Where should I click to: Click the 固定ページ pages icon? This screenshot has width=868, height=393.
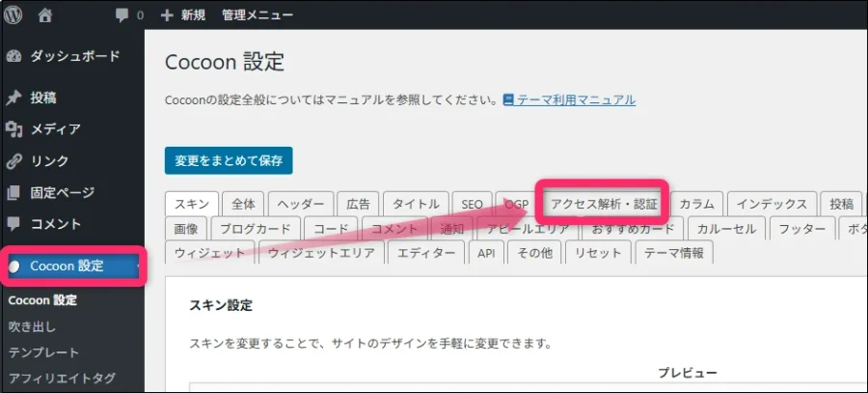[14, 193]
